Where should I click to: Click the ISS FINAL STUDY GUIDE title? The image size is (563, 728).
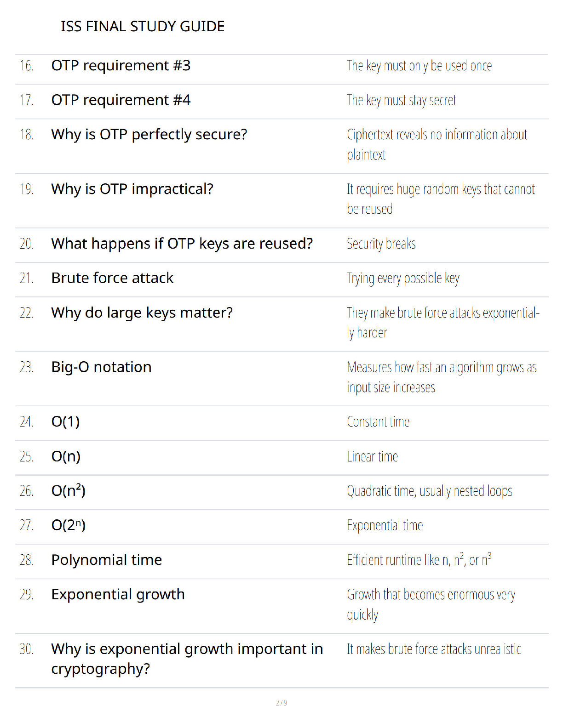point(143,26)
